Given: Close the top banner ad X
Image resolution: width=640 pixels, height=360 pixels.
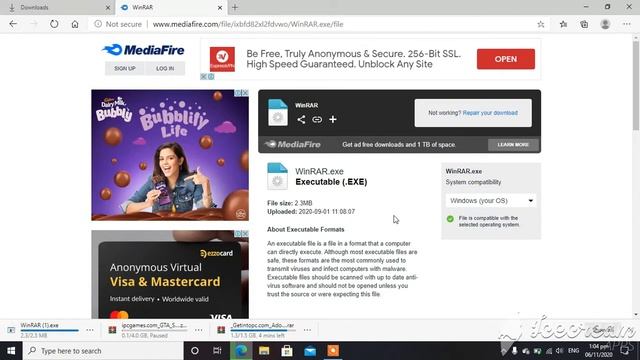Looking at the screenshot, I should (203, 76).
